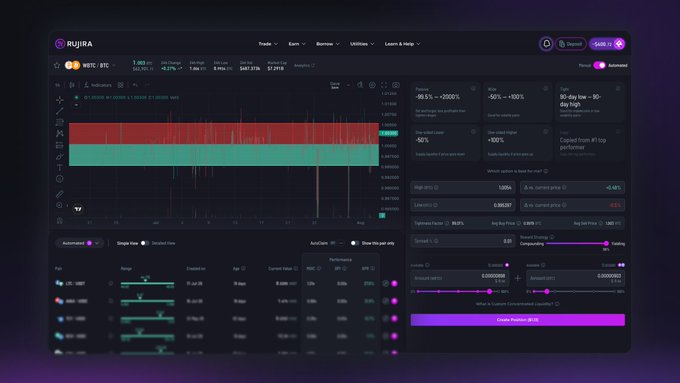Open the Automated positions filter dropdown
The image size is (680, 383).
[x=80, y=243]
